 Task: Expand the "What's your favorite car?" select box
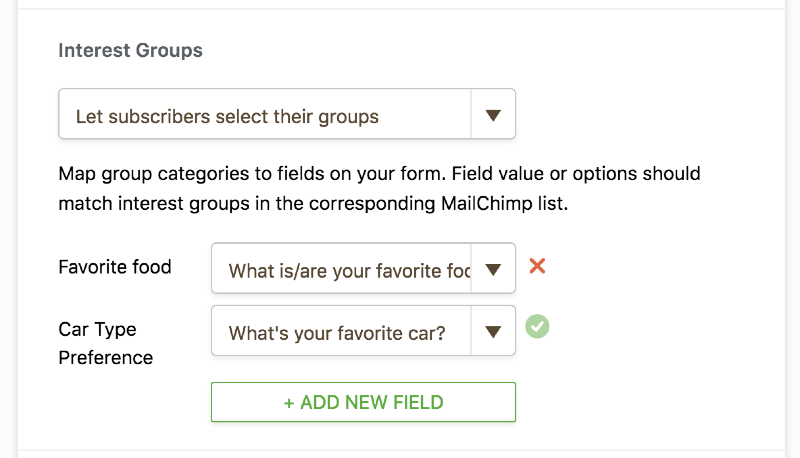(363, 330)
